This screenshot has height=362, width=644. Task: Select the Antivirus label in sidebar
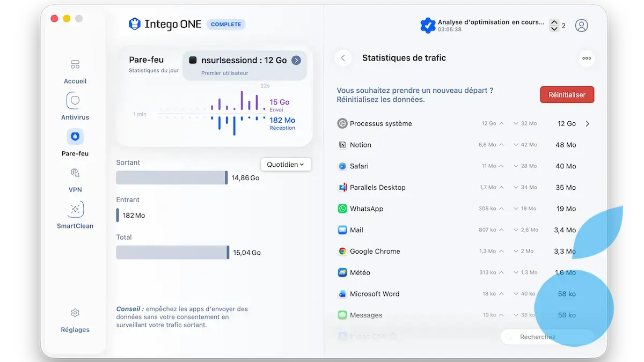[75, 117]
